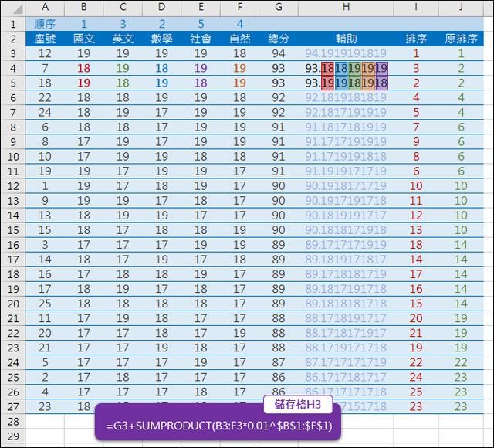This screenshot has height=448, width=494.
Task: Select helper cell 91.1717191919
Action: (x=346, y=141)
